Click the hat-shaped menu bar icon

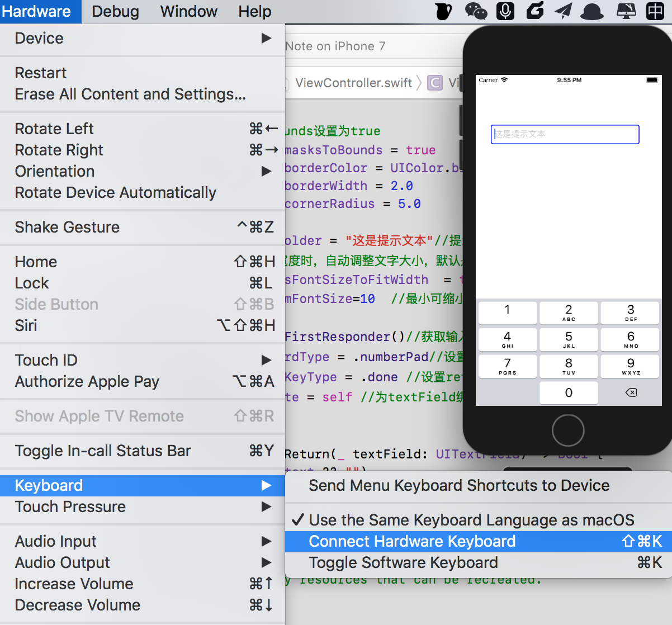tap(592, 11)
